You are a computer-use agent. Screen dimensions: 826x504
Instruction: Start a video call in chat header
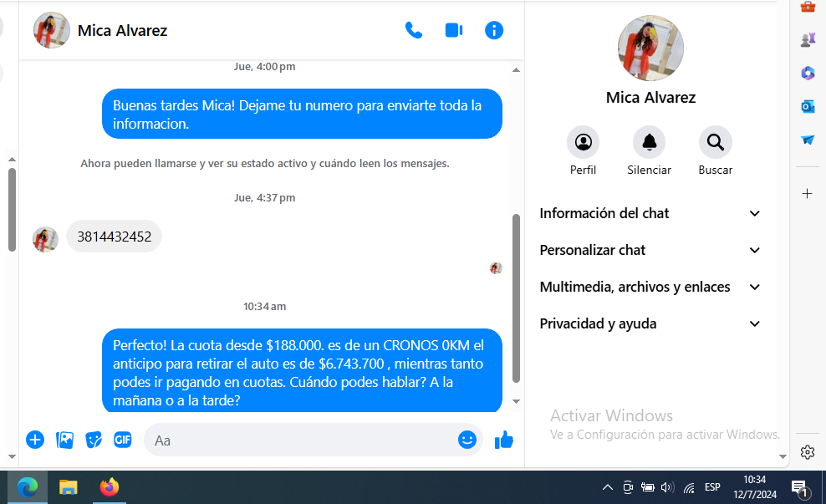(454, 31)
